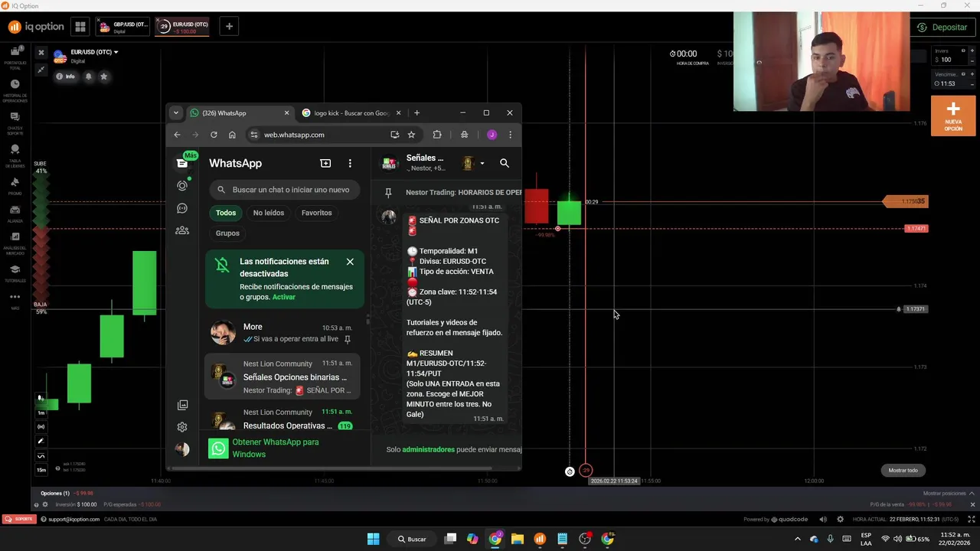Search within the Señales chat
This screenshot has width=980, height=551.
click(x=505, y=163)
